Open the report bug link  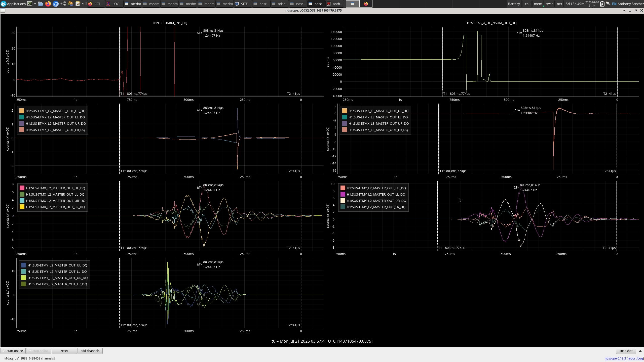click(635, 358)
